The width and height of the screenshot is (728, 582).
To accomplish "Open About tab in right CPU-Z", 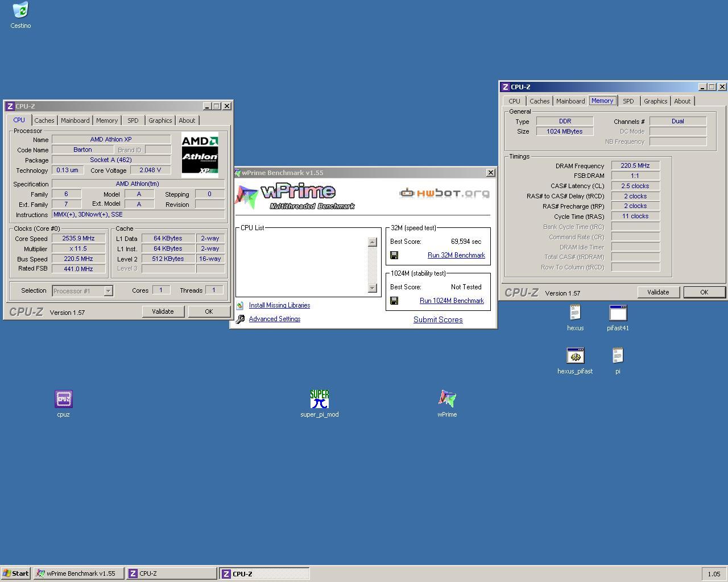I will pos(682,101).
